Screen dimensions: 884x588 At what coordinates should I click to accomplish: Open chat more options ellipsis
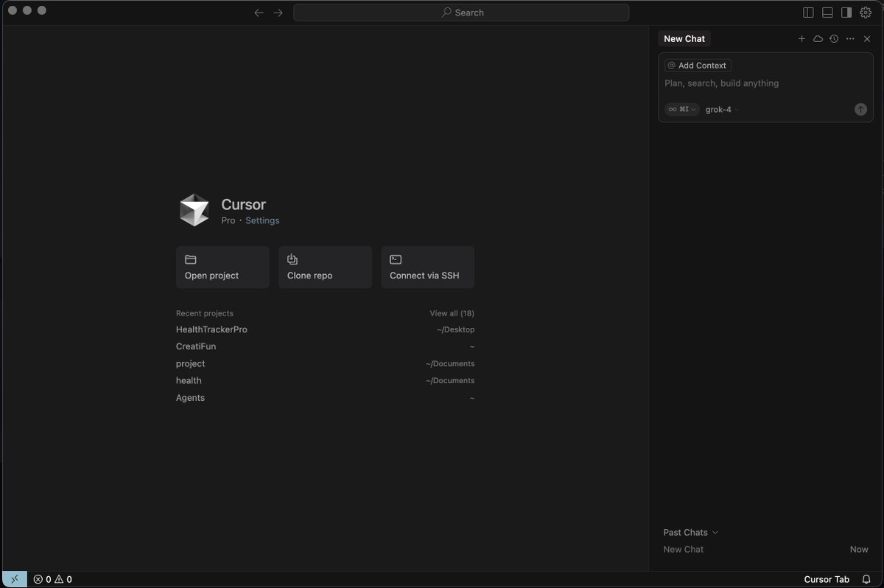(850, 39)
